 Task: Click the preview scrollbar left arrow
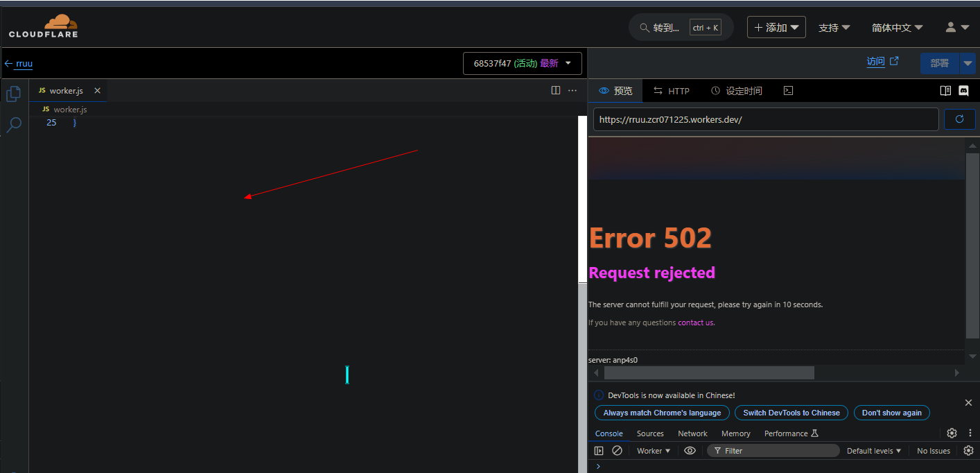tap(596, 373)
